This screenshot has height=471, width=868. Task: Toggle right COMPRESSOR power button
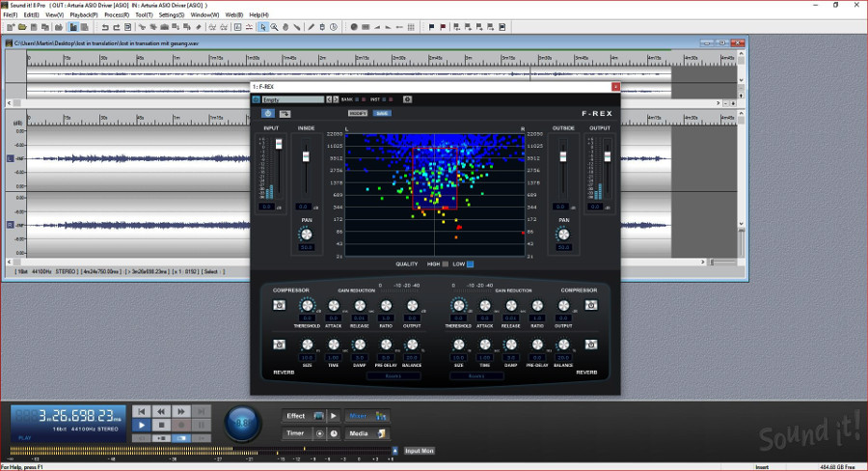(x=591, y=305)
